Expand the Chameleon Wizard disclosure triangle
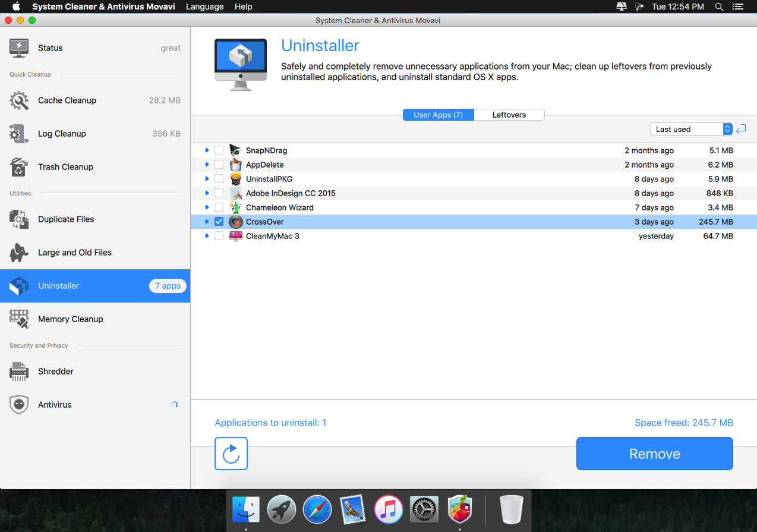The height and width of the screenshot is (532, 757). tap(207, 207)
